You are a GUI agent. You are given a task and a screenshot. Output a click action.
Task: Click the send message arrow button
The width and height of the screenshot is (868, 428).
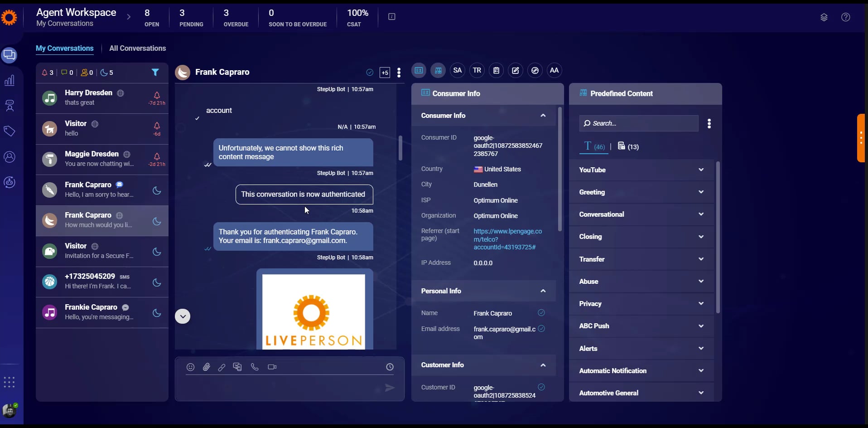point(390,388)
